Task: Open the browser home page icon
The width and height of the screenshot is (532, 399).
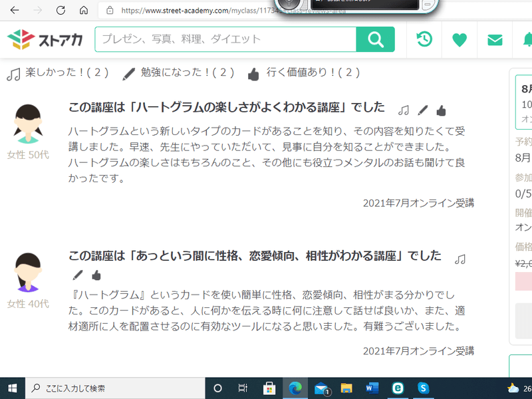Action: (x=84, y=10)
